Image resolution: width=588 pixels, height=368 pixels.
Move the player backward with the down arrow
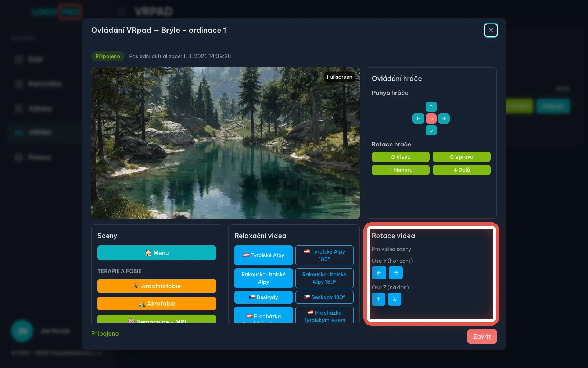431,130
